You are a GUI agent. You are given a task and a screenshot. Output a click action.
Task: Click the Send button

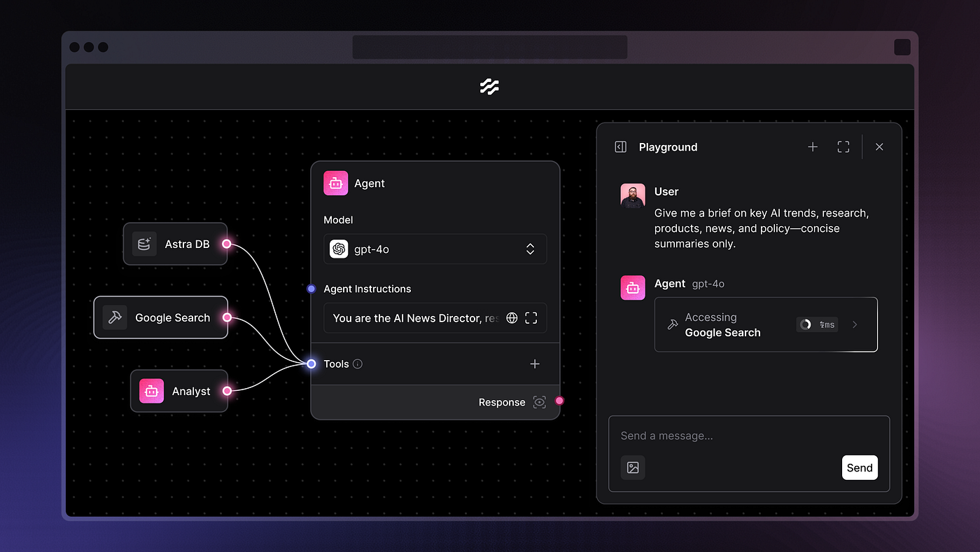tap(860, 468)
